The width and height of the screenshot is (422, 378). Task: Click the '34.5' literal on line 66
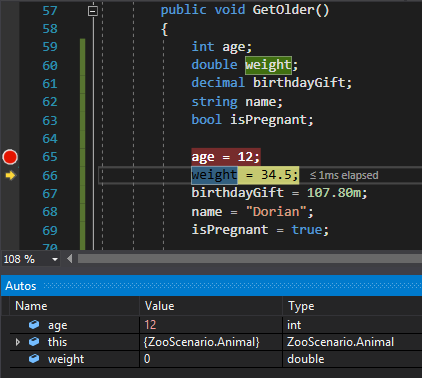(275, 175)
